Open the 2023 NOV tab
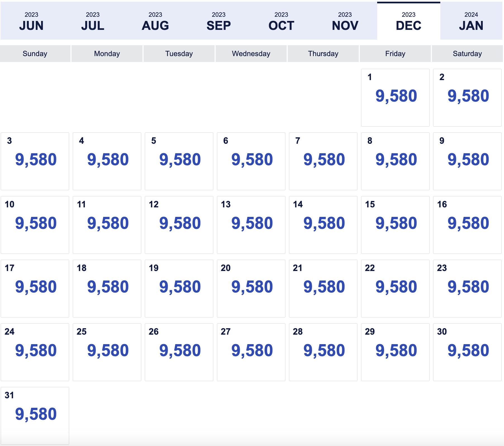Image resolution: width=504 pixels, height=446 pixels. (x=345, y=21)
